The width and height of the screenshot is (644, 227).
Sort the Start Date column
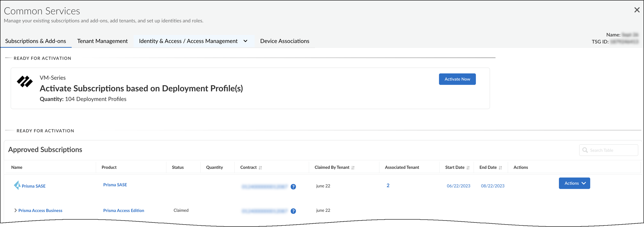(x=468, y=167)
